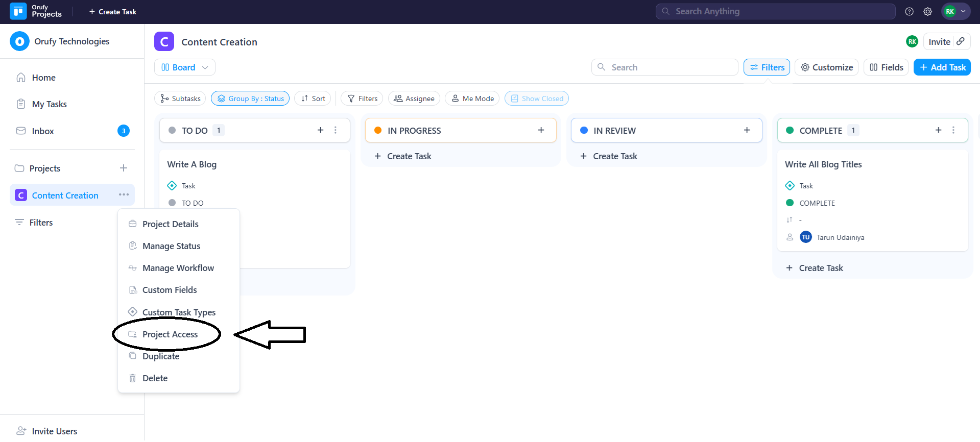Open COMPLETE column three-dot menu
980x442 pixels.
coord(953,130)
